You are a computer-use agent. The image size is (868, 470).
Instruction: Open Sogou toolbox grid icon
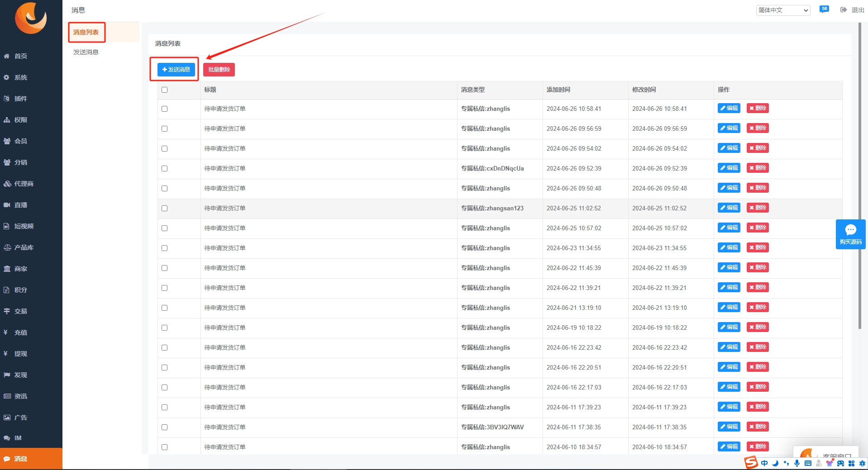tap(851, 463)
